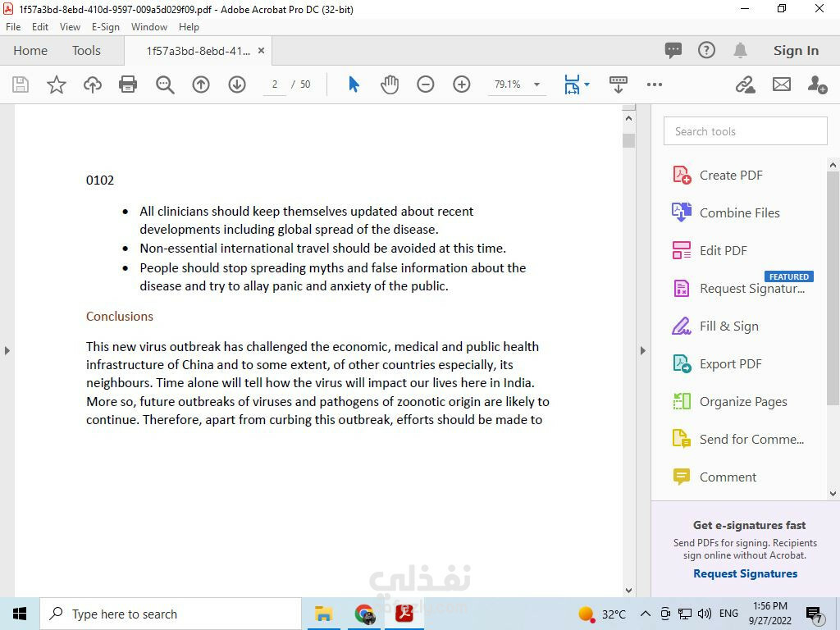Activate the hand pan tool

[390, 84]
